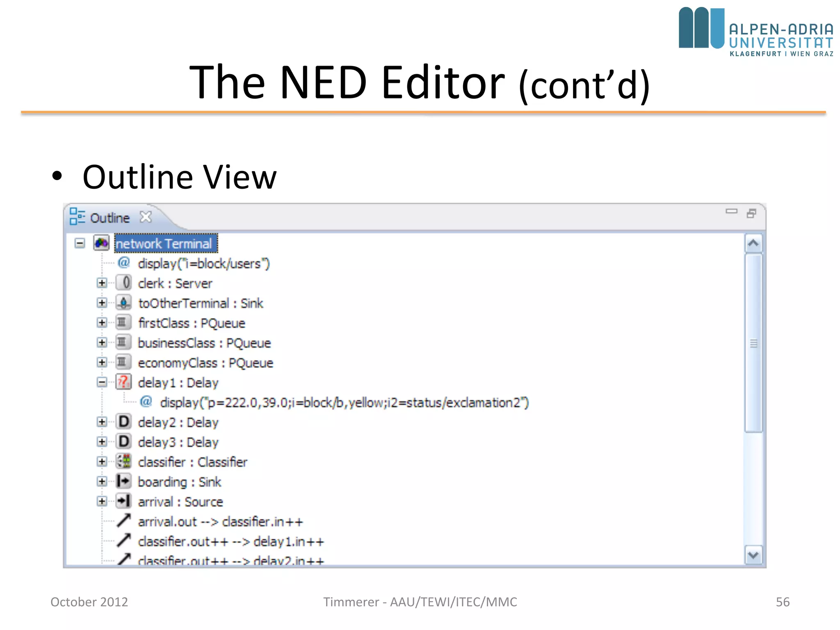
Task: Select toOtherTerminal : Sink label
Action: pos(201,303)
